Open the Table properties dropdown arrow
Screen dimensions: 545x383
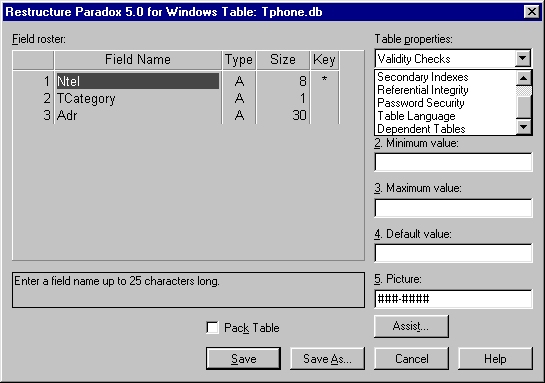point(522,58)
